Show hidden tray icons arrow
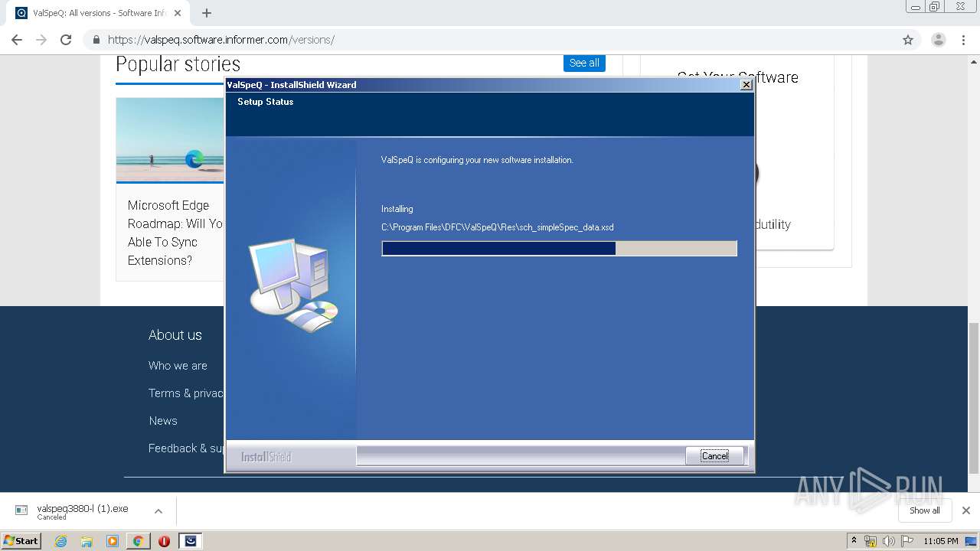Viewport: 980px width, 551px height. pos(854,540)
